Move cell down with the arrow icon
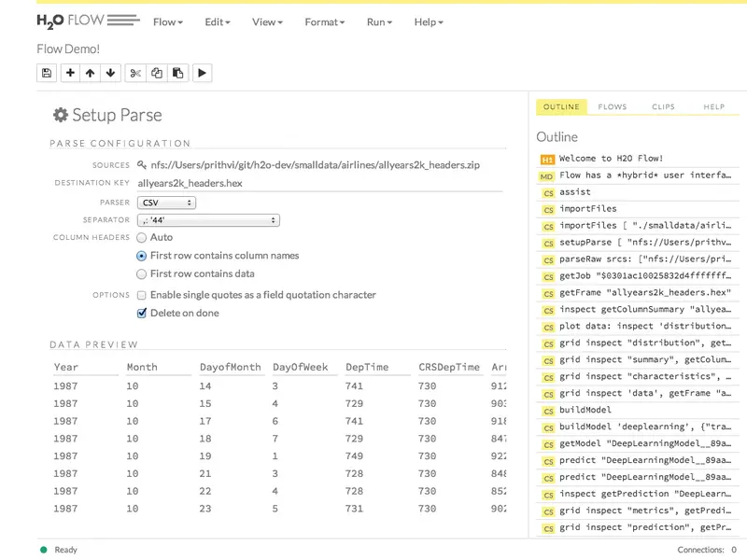 coord(110,73)
